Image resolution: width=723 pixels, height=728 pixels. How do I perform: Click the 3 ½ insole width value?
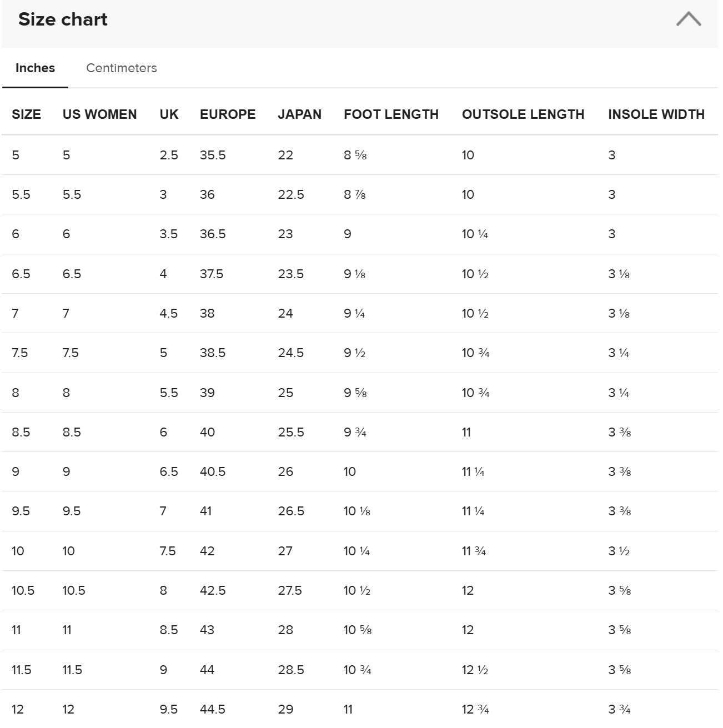point(619,551)
